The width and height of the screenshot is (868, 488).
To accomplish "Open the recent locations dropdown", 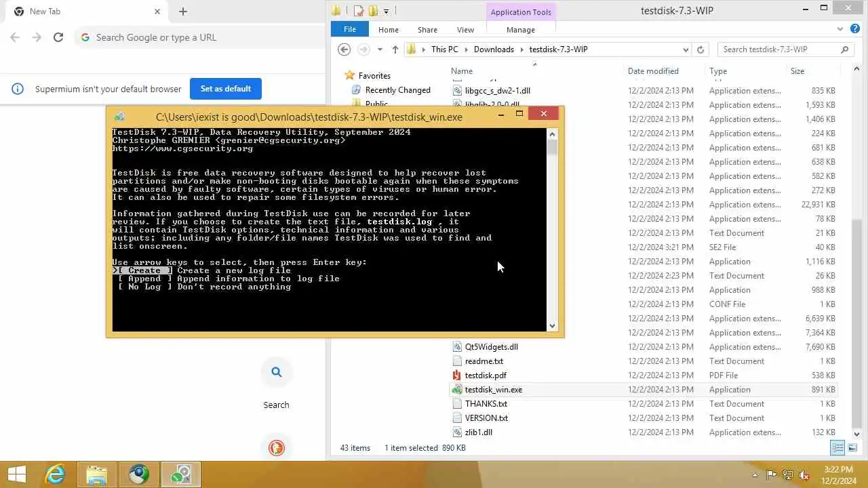I will pos(380,49).
